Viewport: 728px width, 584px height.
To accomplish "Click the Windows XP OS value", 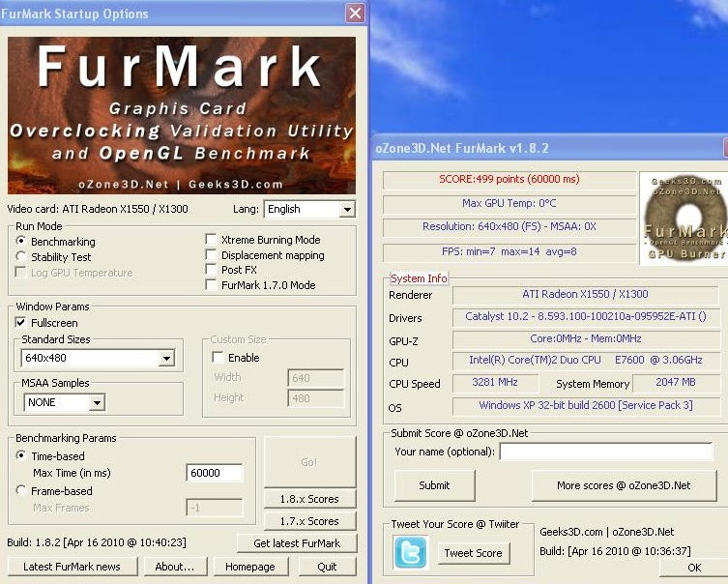I will coord(585,405).
